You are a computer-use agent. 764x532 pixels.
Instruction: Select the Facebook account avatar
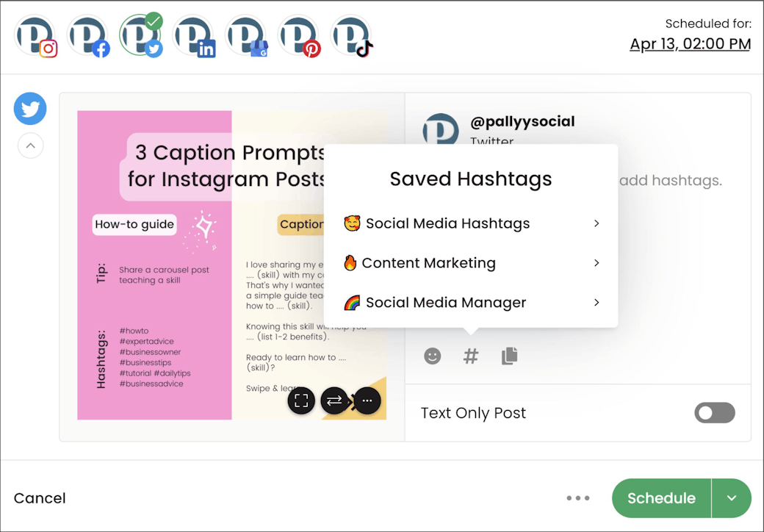pos(88,36)
